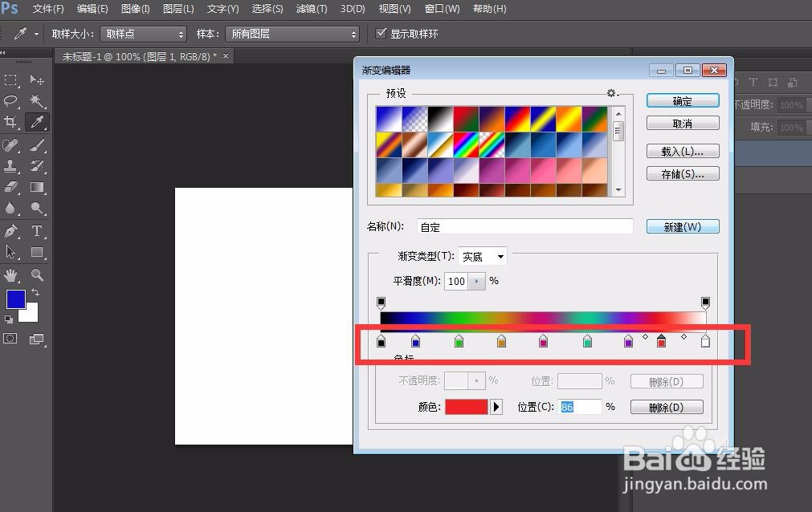The width and height of the screenshot is (812, 512).
Task: Click the red color stop swatch
Action: click(x=466, y=407)
